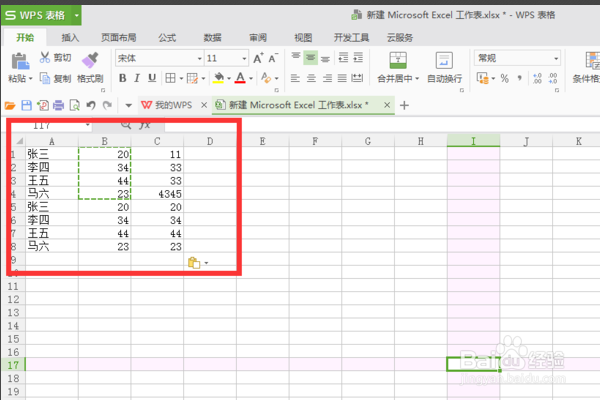Set vertical top alignment

pos(296,57)
